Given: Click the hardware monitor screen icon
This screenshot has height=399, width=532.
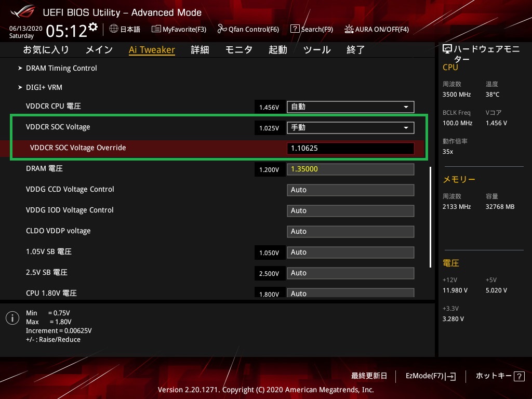Looking at the screenshot, I should 447,49.
